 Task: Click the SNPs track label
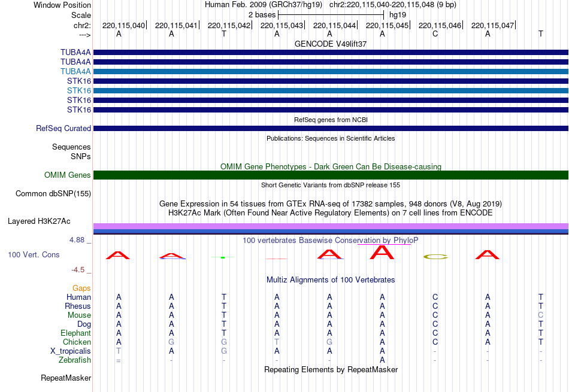coord(81,156)
